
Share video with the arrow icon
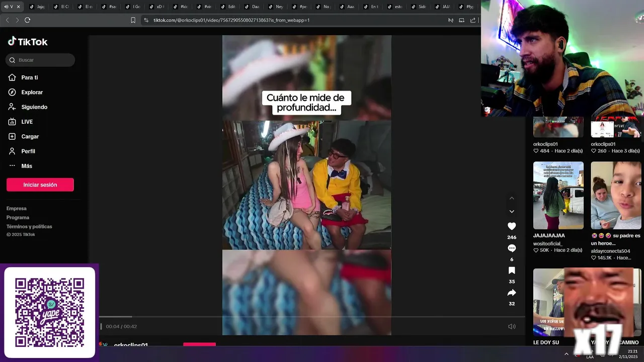point(512,293)
